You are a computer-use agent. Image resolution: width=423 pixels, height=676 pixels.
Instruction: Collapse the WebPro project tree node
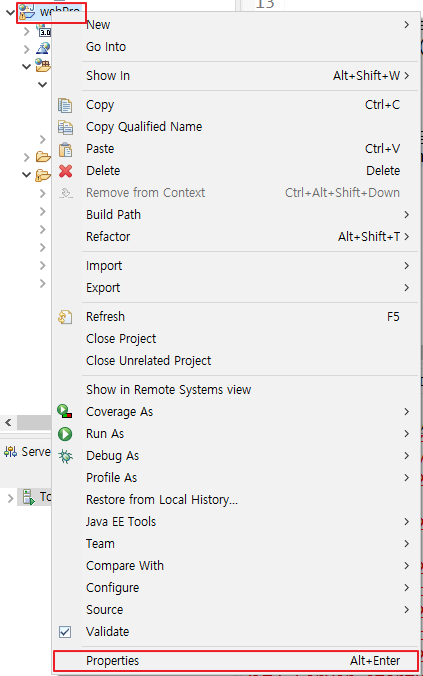click(11, 12)
